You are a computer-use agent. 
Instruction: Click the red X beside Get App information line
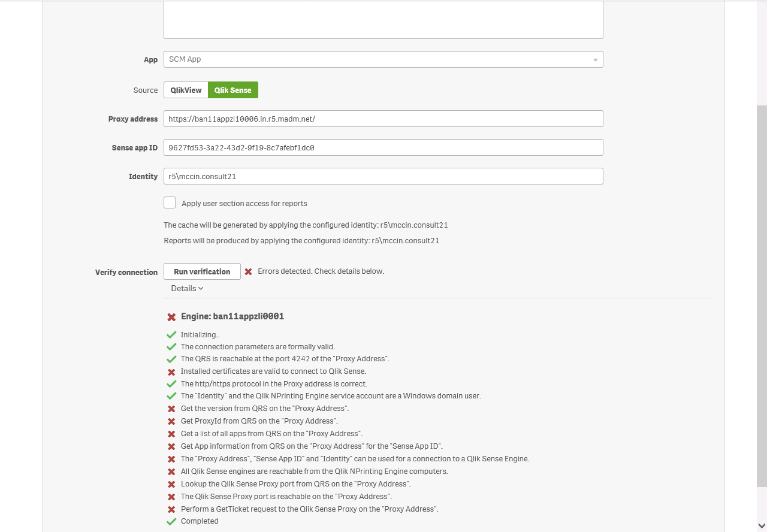(171, 447)
